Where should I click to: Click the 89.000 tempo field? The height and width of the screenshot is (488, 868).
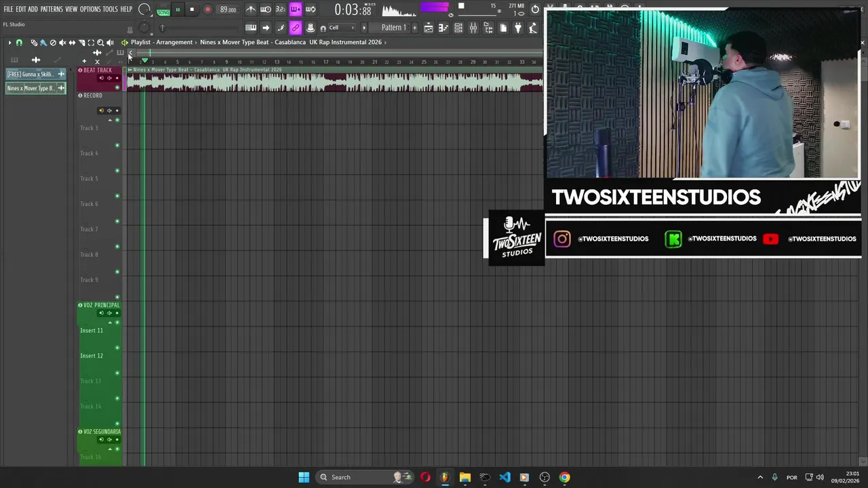coord(228,9)
